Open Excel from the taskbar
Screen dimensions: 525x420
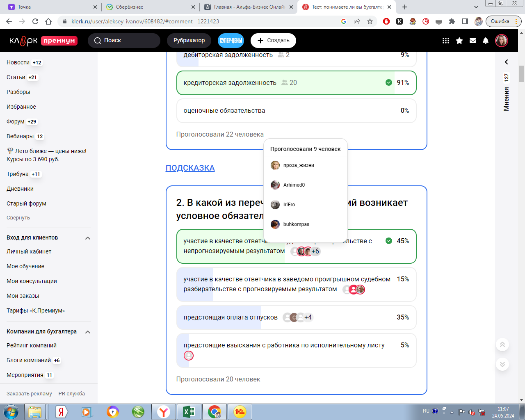189,411
